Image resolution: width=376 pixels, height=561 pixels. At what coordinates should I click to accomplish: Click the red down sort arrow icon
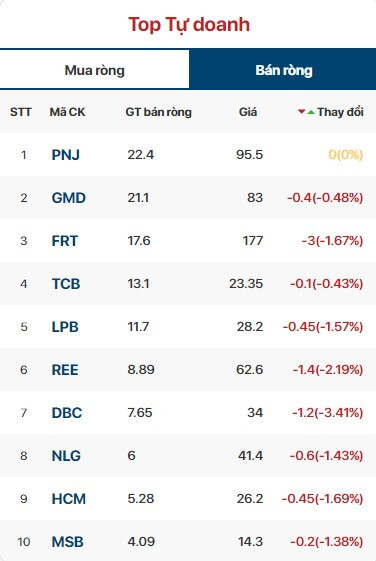click(302, 112)
